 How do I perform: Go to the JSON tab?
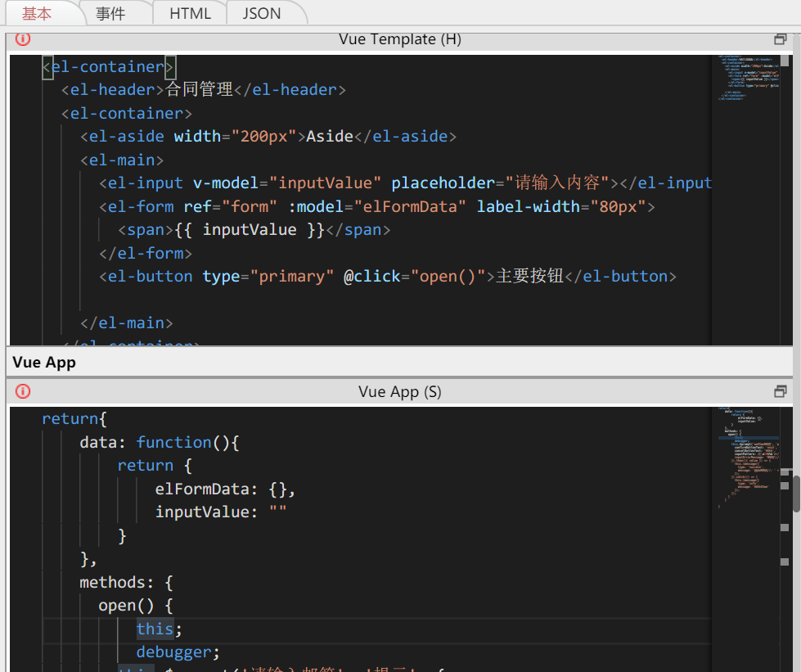tap(262, 13)
